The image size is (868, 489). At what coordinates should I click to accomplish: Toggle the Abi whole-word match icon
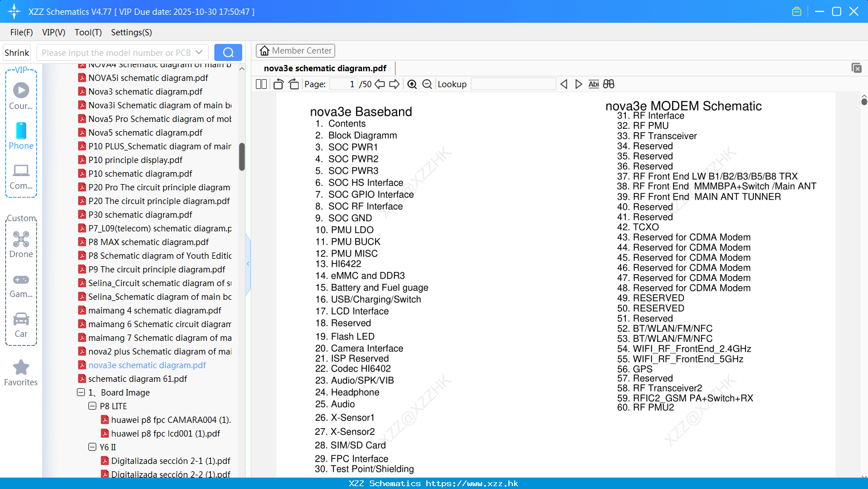(593, 84)
